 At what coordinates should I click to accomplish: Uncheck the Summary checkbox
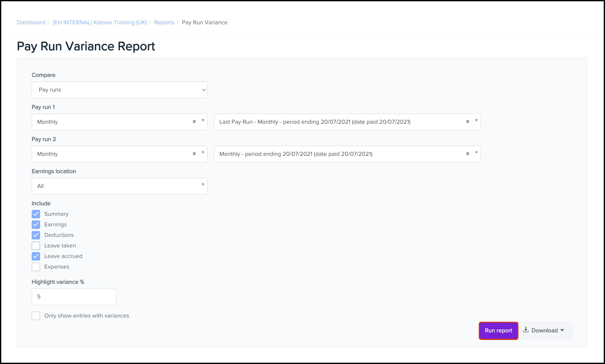(x=36, y=214)
